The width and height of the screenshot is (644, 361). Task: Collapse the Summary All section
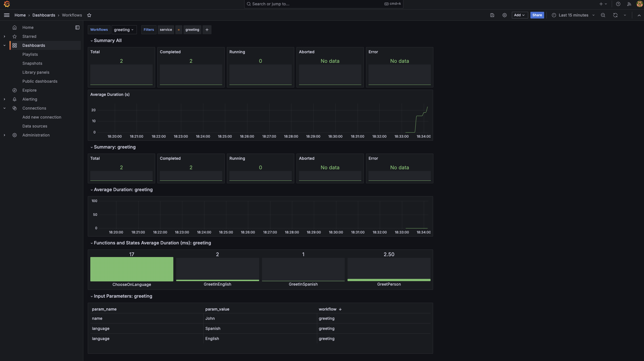tap(91, 41)
